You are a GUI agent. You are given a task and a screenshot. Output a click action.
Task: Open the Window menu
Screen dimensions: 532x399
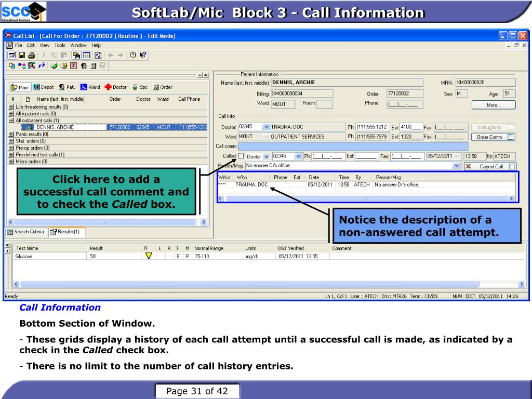point(78,45)
